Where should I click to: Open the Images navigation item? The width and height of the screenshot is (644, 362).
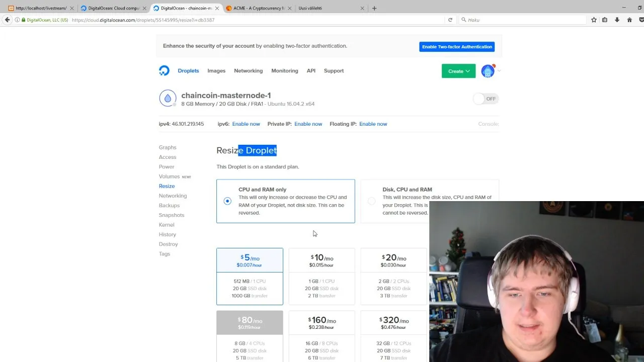point(216,71)
